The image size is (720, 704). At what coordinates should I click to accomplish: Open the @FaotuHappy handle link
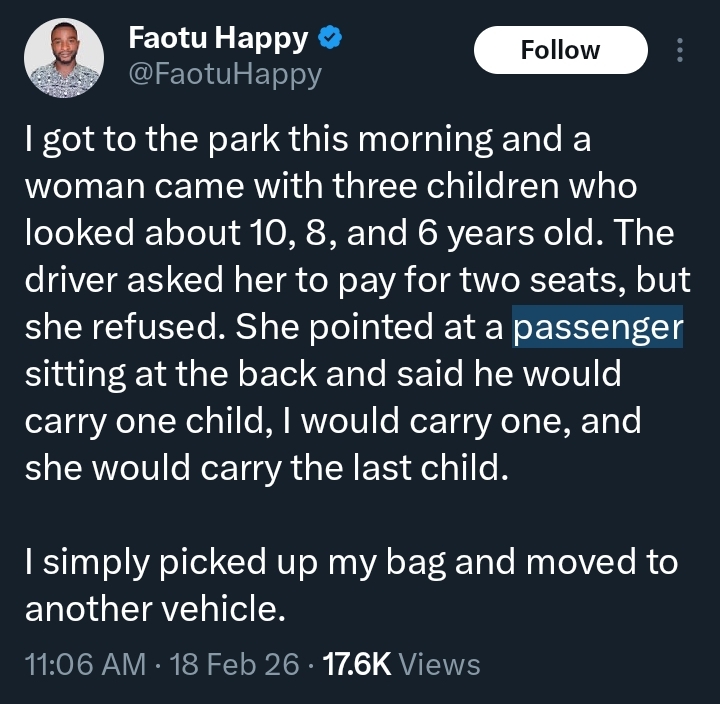point(224,74)
